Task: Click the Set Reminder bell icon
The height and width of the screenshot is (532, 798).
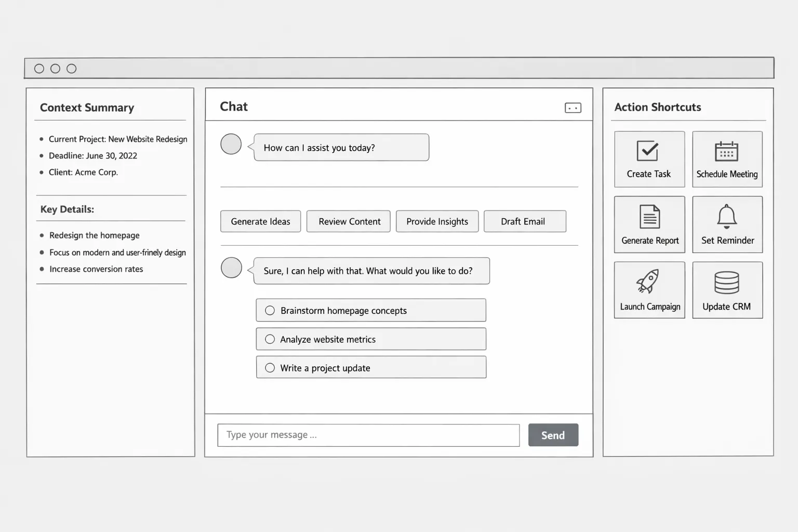Action: [727, 216]
